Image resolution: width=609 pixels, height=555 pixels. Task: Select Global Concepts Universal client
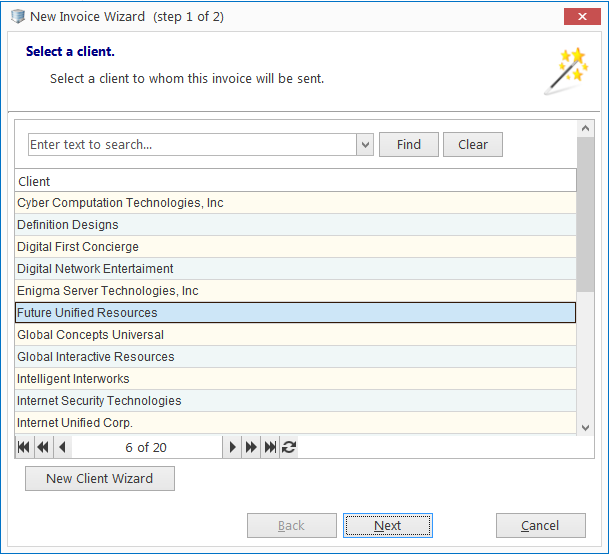pyautogui.click(x=295, y=335)
